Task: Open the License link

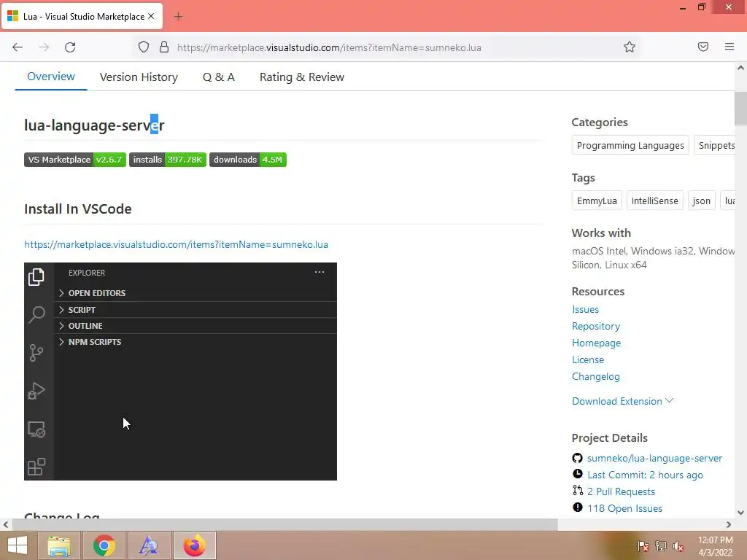Action: [588, 359]
